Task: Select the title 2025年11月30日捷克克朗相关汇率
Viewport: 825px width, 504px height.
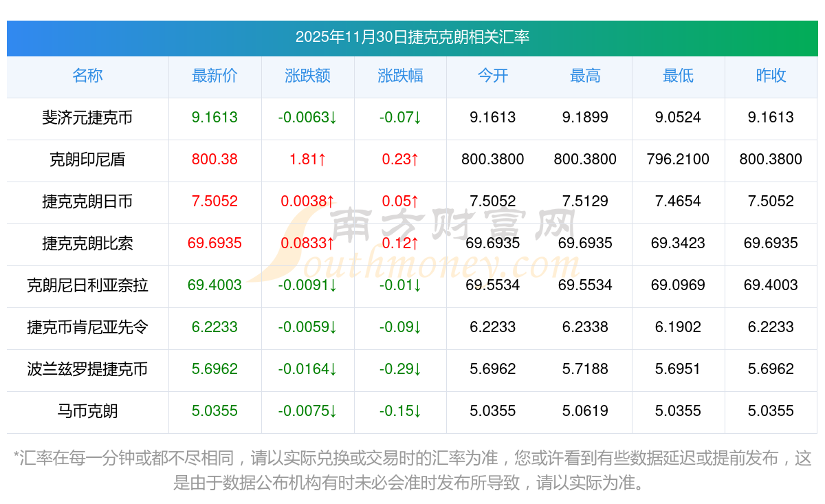Action: tap(412, 37)
